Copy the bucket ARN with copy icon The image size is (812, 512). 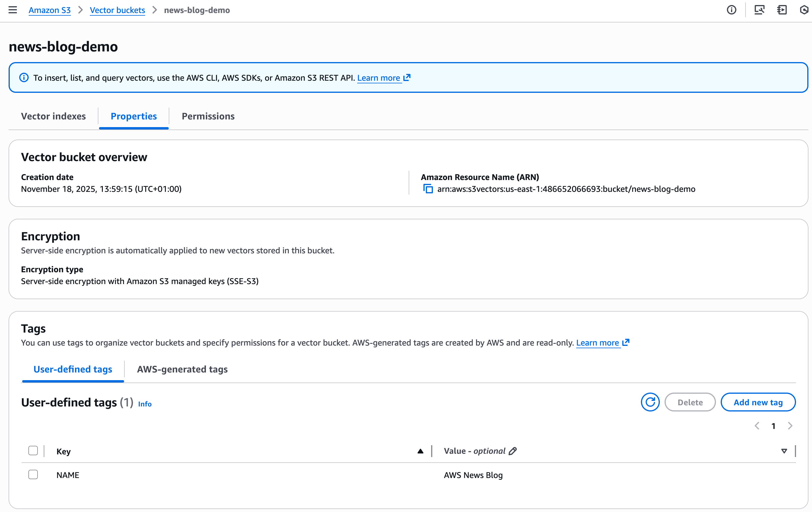tap(428, 189)
